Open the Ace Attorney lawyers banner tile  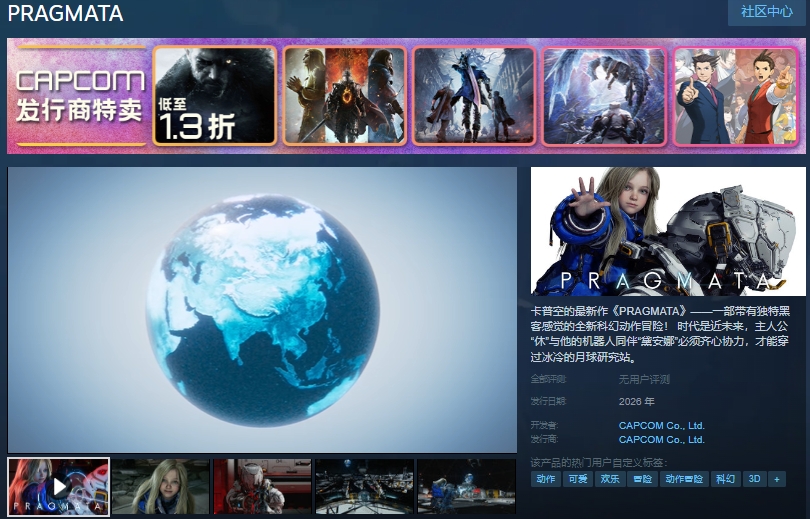[x=736, y=96]
